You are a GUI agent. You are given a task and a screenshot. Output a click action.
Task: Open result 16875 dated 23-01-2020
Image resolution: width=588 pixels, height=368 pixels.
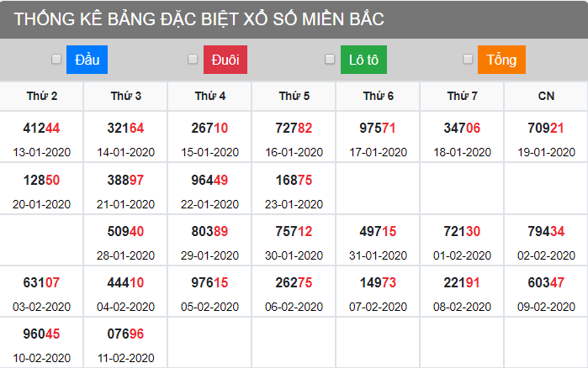pos(294,180)
